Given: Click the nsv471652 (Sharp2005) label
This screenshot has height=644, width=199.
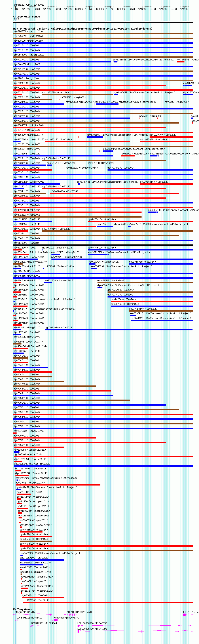Looking at the screenshot, I should click(x=28, y=215).
